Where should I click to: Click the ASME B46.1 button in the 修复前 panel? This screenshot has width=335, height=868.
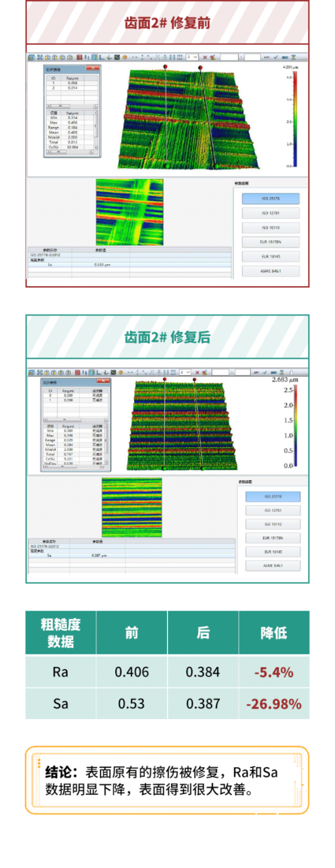click(270, 271)
